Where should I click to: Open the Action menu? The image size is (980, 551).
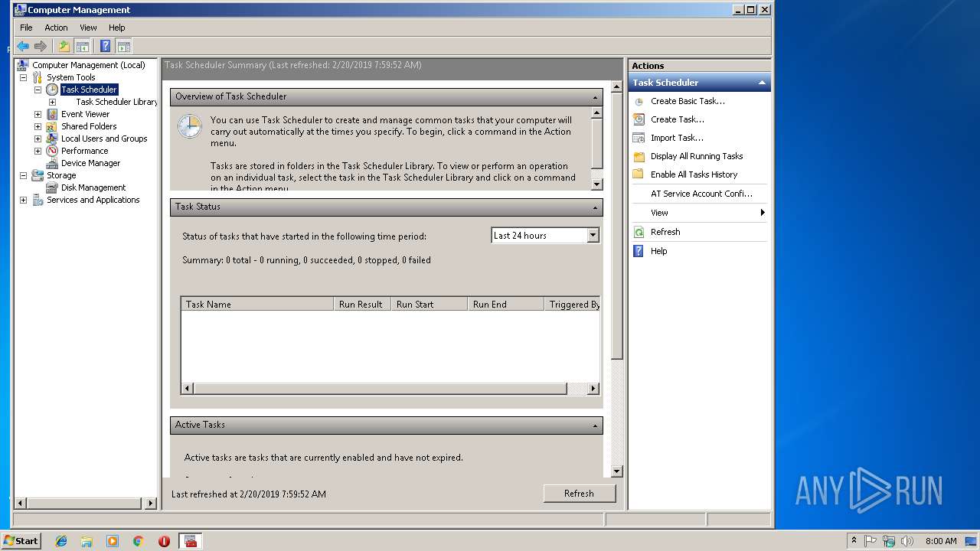click(56, 28)
